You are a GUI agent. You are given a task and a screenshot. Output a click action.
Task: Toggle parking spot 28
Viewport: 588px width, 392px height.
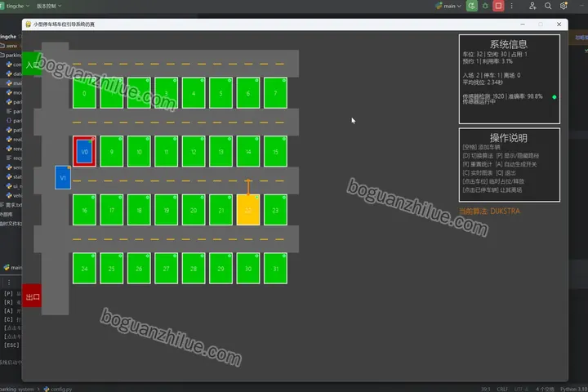point(194,269)
